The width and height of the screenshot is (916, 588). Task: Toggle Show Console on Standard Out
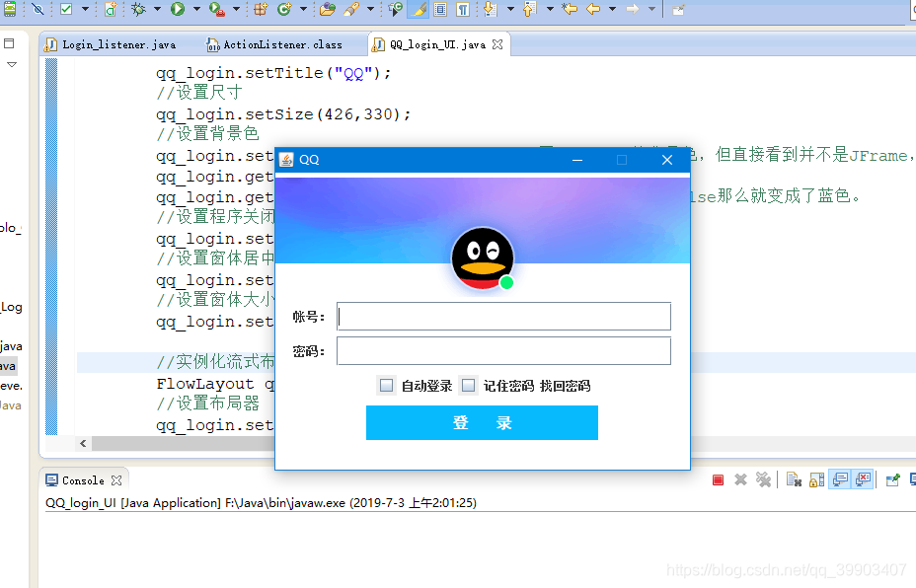840,480
